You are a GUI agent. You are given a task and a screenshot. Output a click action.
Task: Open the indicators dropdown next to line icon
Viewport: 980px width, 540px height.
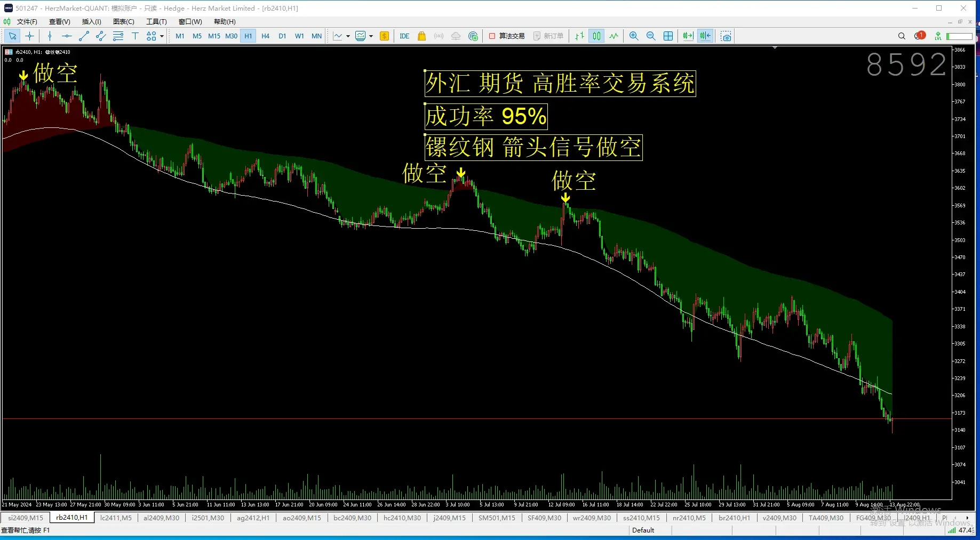[x=347, y=36]
